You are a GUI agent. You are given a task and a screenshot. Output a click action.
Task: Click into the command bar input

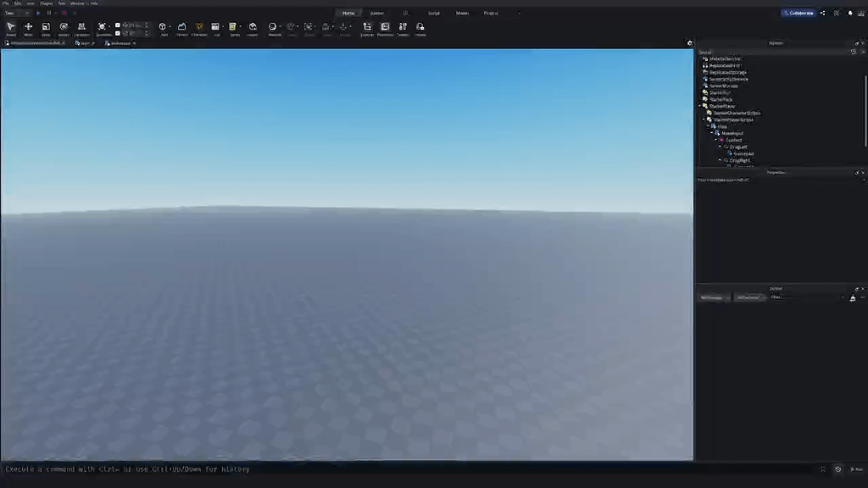pyautogui.click(x=409, y=469)
